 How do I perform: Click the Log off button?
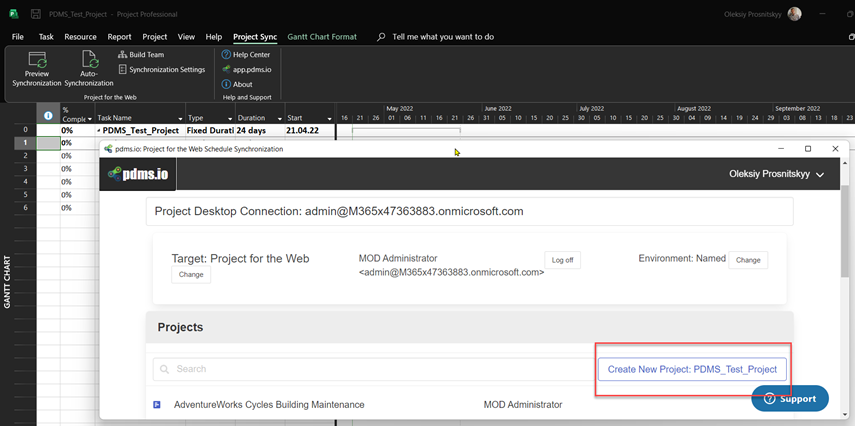[562, 260]
